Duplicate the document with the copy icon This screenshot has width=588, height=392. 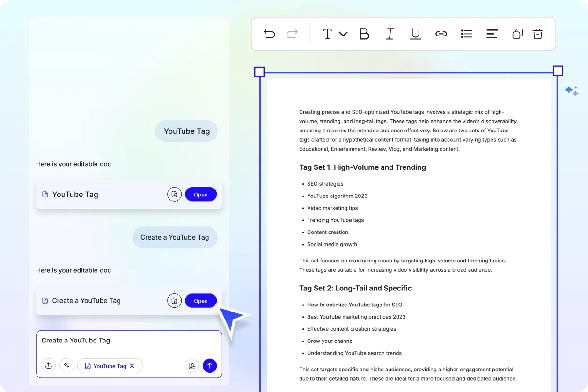click(x=517, y=34)
